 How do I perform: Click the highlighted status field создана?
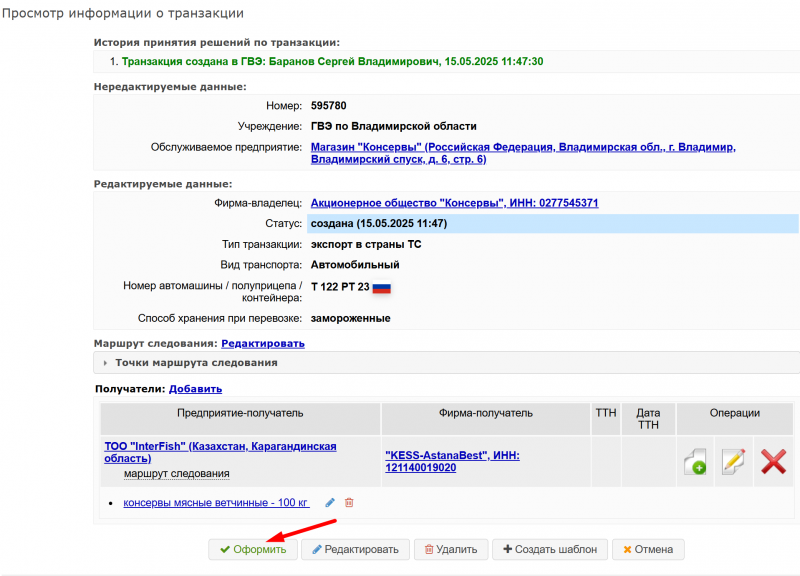[x=553, y=223]
